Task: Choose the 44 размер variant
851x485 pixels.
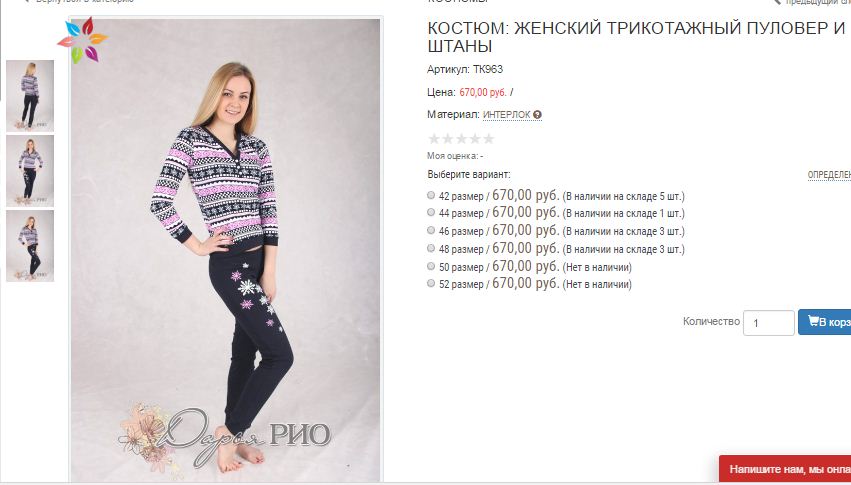Action: pyautogui.click(x=431, y=212)
